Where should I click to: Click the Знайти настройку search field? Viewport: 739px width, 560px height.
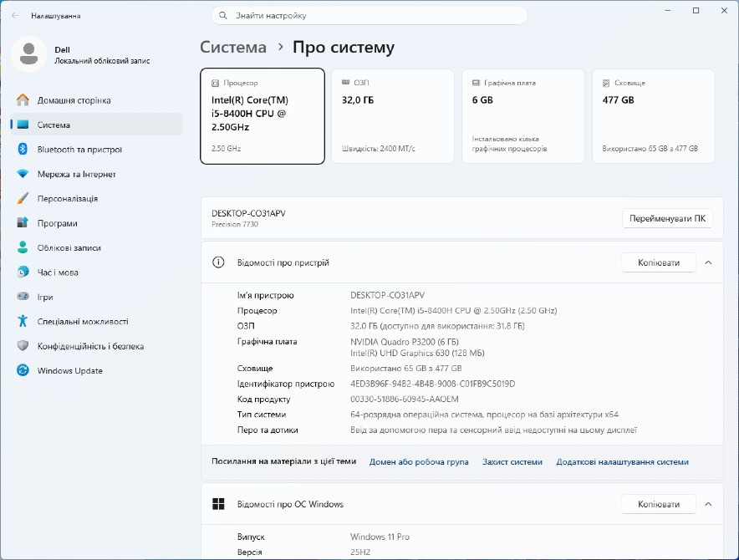click(x=369, y=16)
